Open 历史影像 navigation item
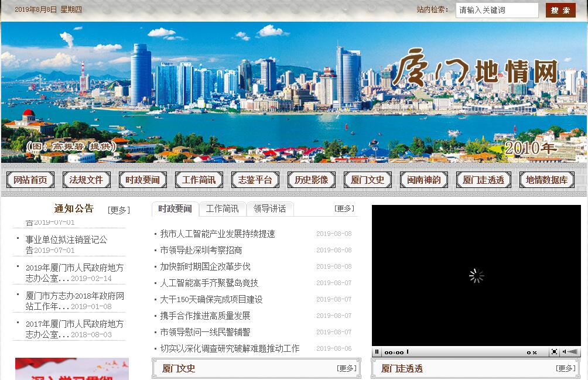Screen dimensions: 588x380 [x=312, y=180]
